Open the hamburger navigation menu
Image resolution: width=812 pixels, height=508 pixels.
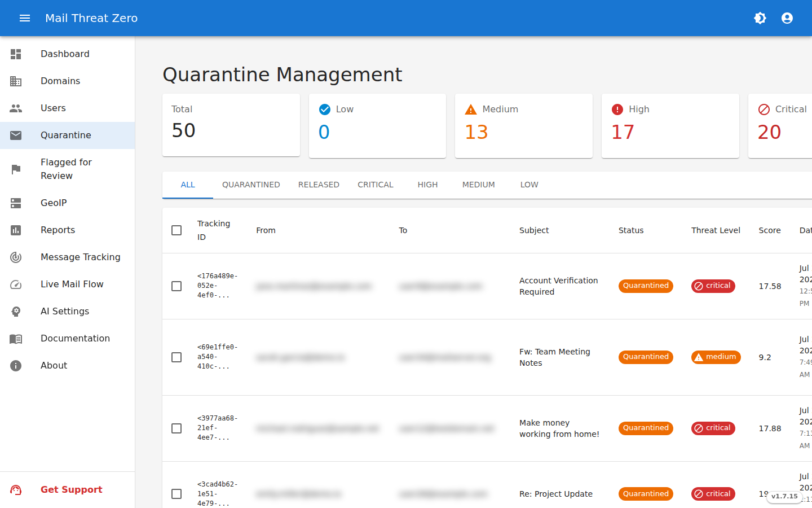(x=25, y=18)
